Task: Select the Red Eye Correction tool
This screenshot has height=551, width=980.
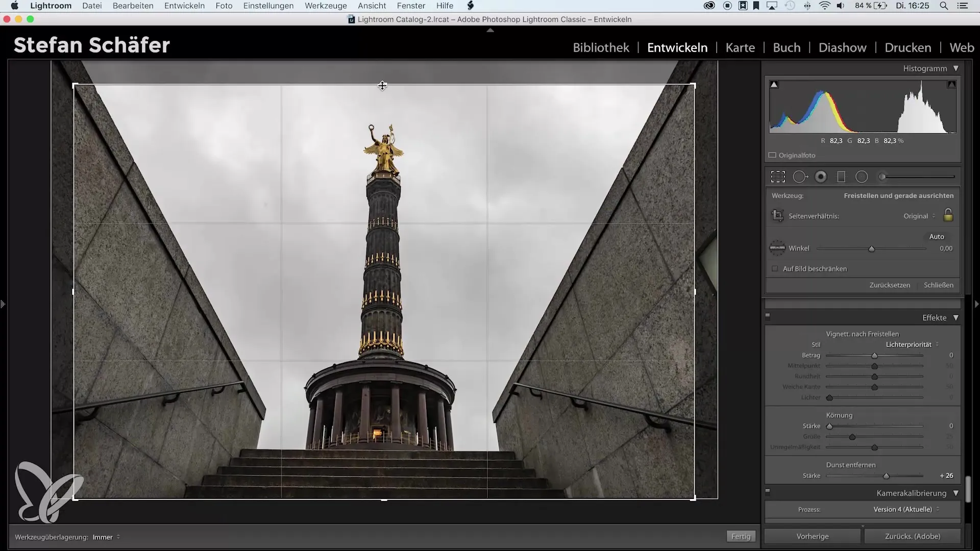Action: click(821, 177)
